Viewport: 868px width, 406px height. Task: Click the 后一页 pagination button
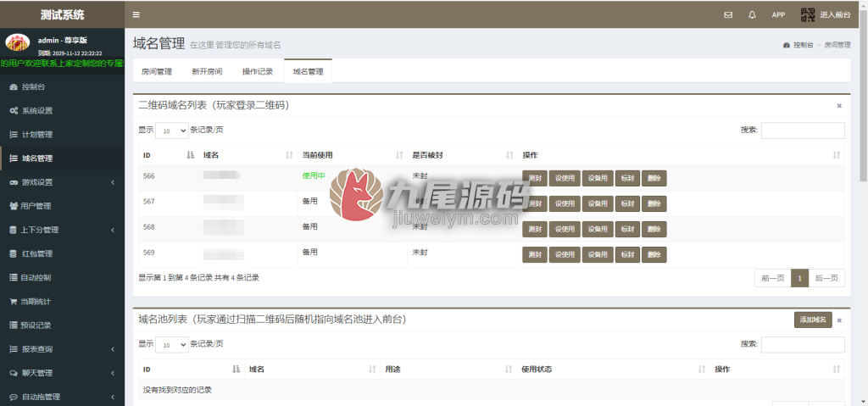coord(826,279)
